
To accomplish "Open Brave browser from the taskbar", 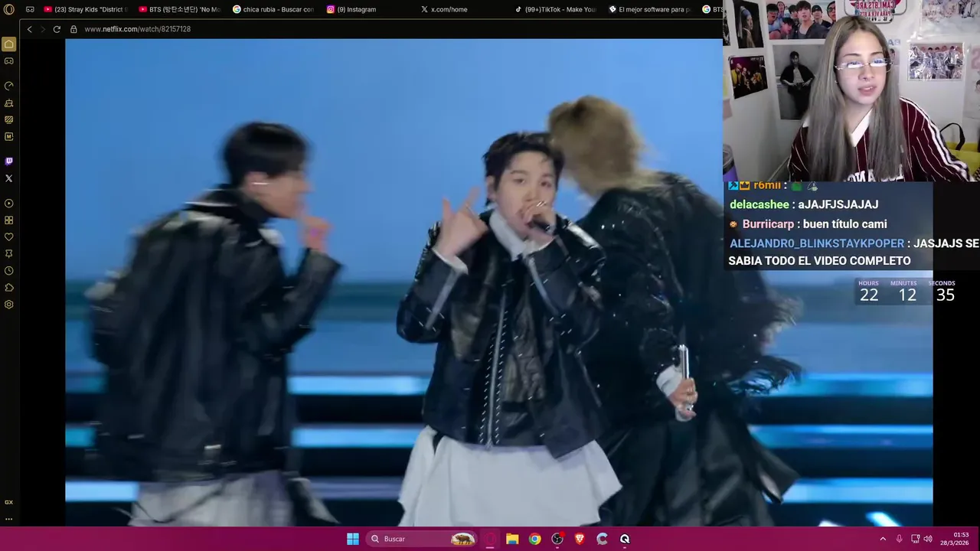I will (580, 539).
